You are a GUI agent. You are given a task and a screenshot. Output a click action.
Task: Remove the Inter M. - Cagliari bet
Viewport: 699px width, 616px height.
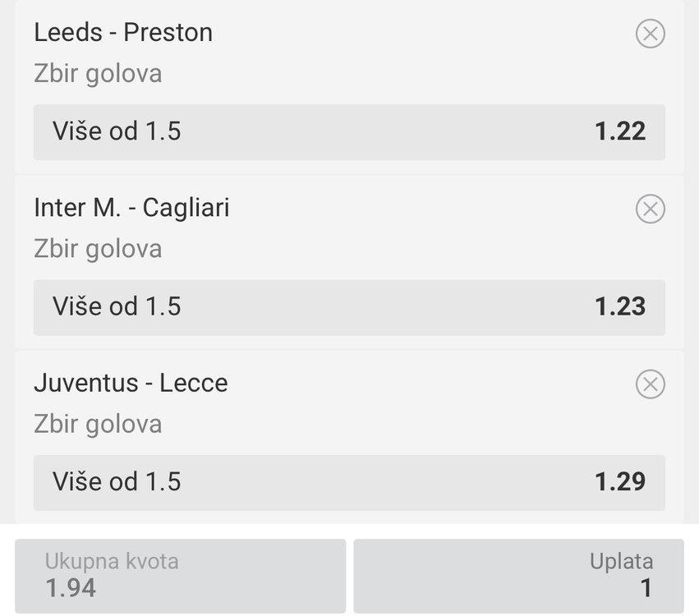click(x=650, y=209)
